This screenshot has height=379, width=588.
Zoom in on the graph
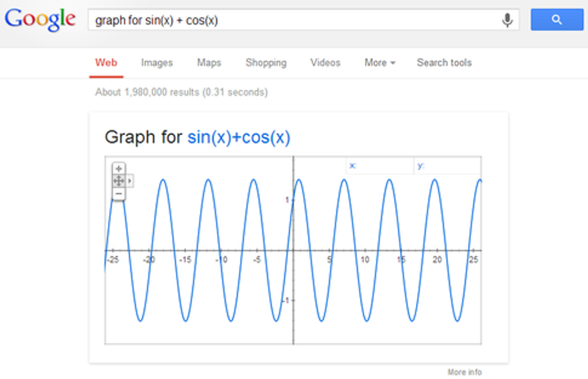pos(119,169)
